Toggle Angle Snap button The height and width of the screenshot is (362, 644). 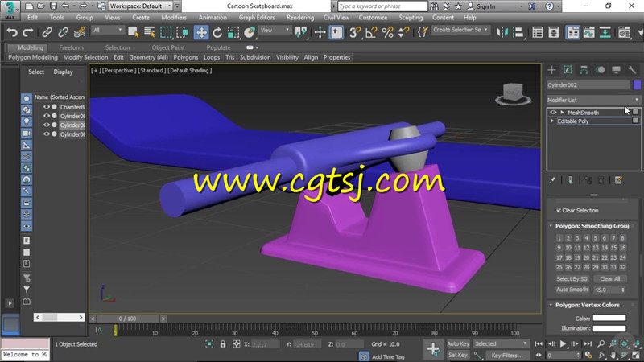pyautogui.click(x=371, y=32)
